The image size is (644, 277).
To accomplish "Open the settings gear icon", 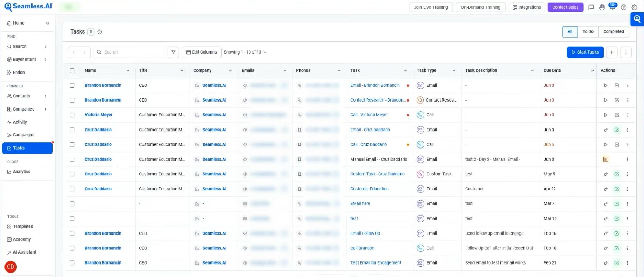I will (634, 7).
